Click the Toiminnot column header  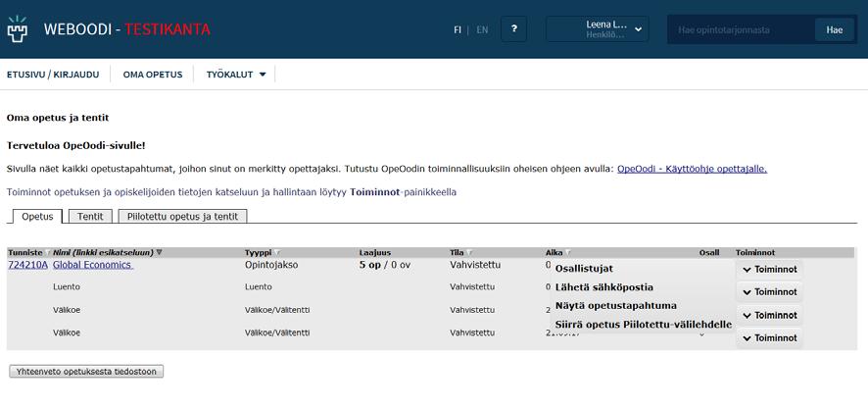755,253
